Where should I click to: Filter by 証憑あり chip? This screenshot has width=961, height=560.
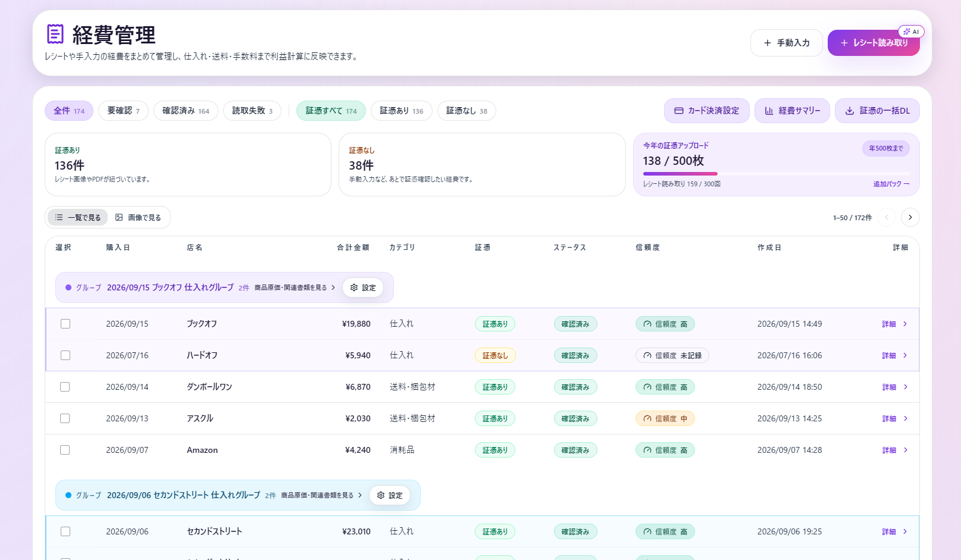(x=402, y=111)
